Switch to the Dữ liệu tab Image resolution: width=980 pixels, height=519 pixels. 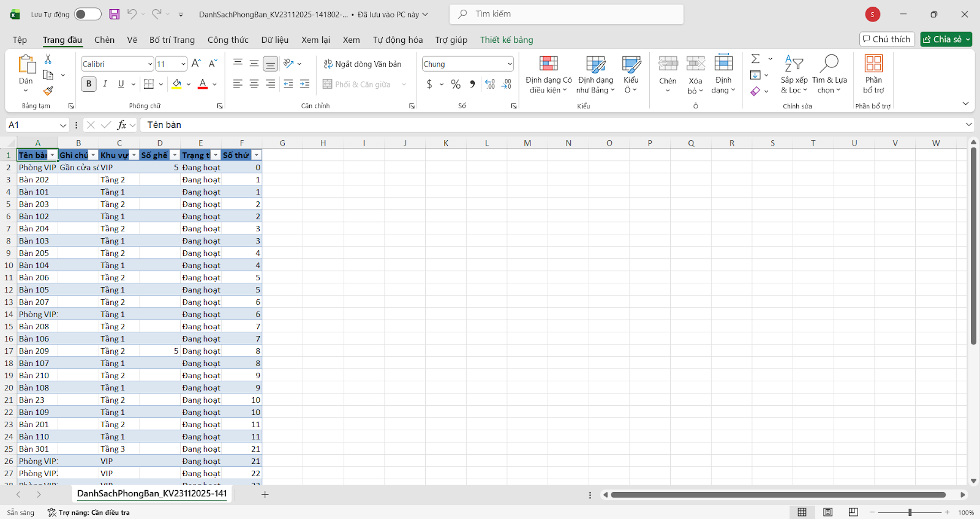pos(274,40)
